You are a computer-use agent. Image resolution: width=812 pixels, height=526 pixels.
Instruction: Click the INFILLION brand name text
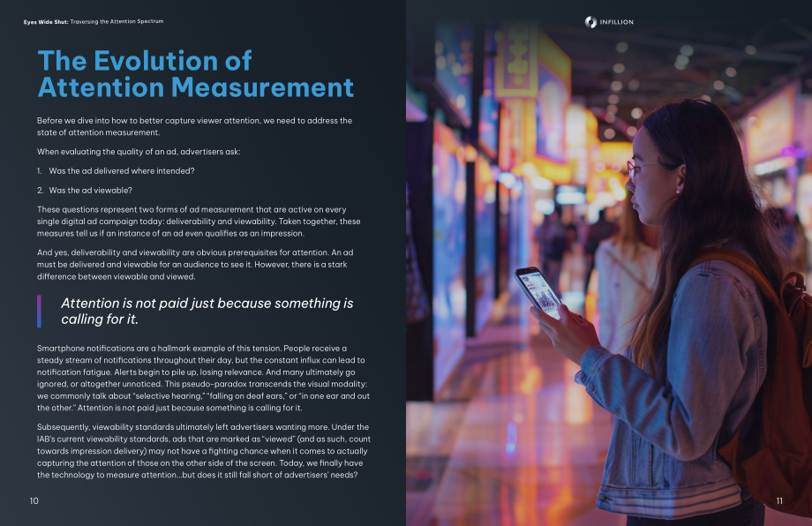616,22
